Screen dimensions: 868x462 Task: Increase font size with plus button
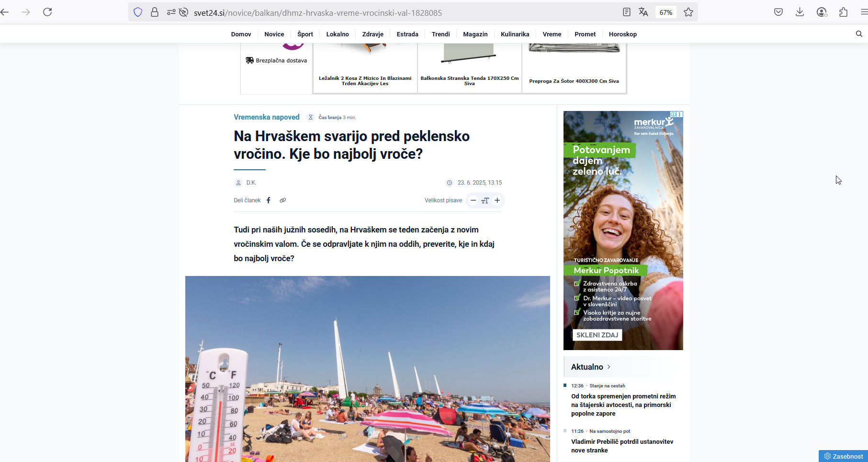point(497,200)
